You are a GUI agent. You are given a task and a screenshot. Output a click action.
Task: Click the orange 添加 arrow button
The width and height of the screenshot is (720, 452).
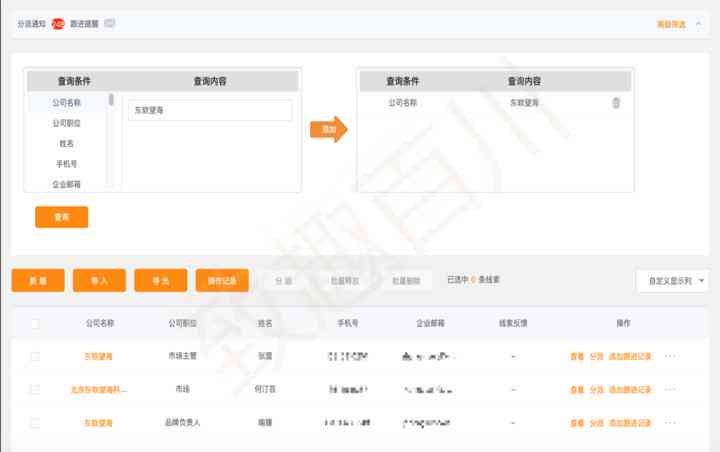[x=329, y=130]
